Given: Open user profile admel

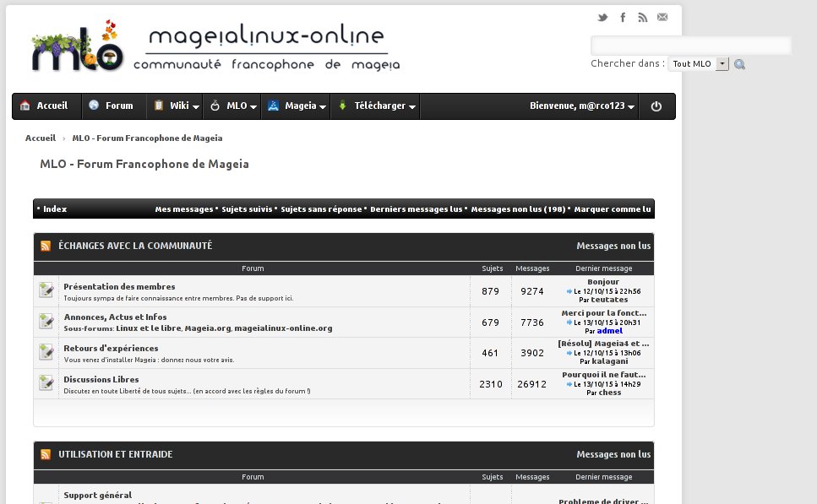Looking at the screenshot, I should (x=610, y=331).
